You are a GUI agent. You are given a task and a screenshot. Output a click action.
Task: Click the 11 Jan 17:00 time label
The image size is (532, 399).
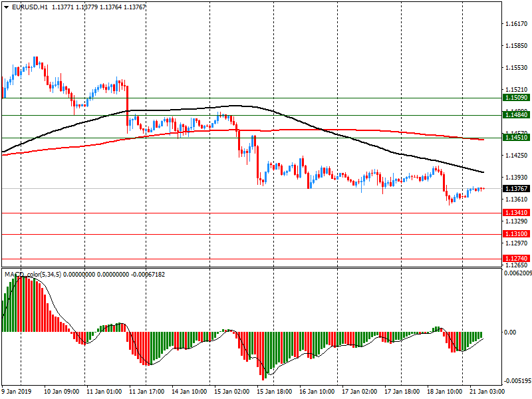(x=146, y=392)
